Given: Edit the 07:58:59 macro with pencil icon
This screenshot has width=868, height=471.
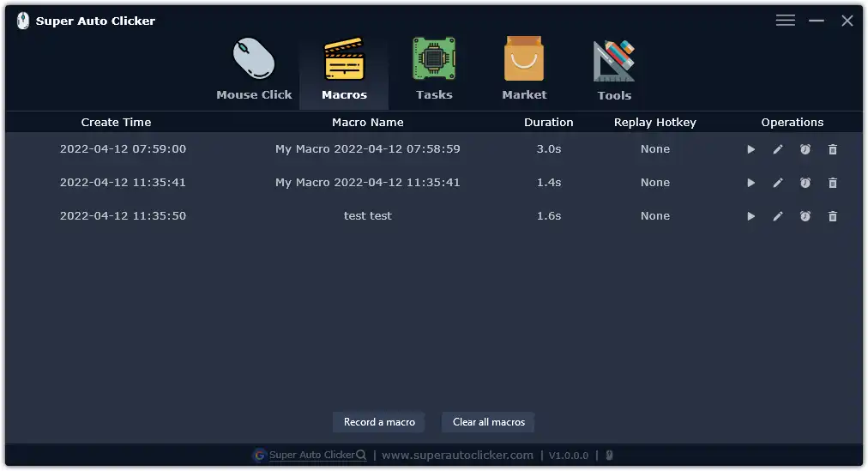Looking at the screenshot, I should tap(778, 149).
